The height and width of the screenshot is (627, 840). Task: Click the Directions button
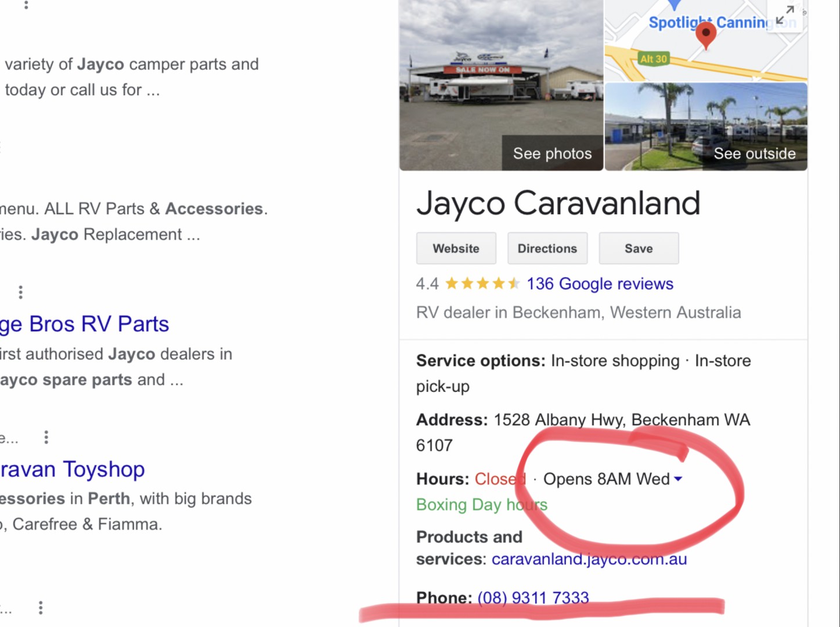click(547, 248)
